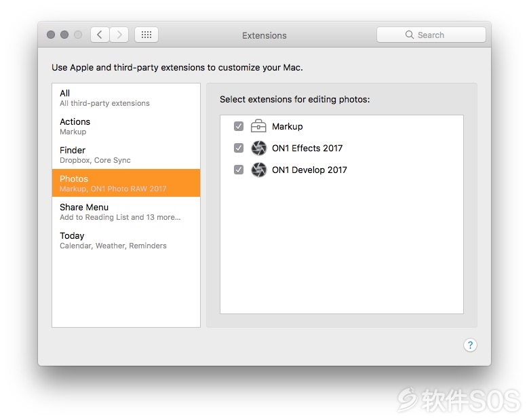529x420 pixels.
Task: Close the Extensions window
Action: (x=51, y=35)
